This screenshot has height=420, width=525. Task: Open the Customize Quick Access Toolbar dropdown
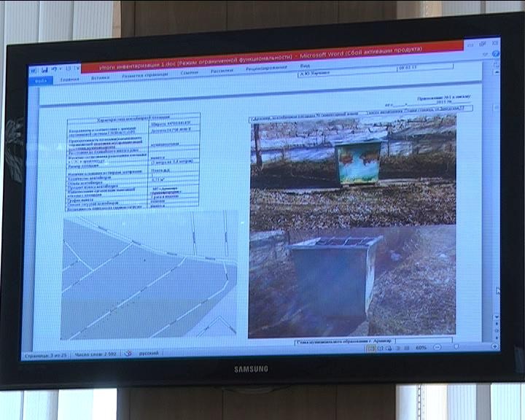click(77, 69)
